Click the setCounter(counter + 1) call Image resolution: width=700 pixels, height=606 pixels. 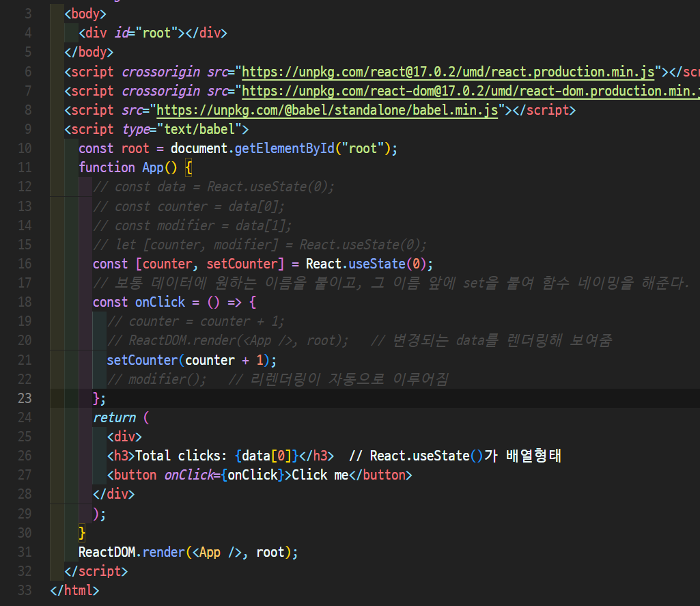(191, 360)
